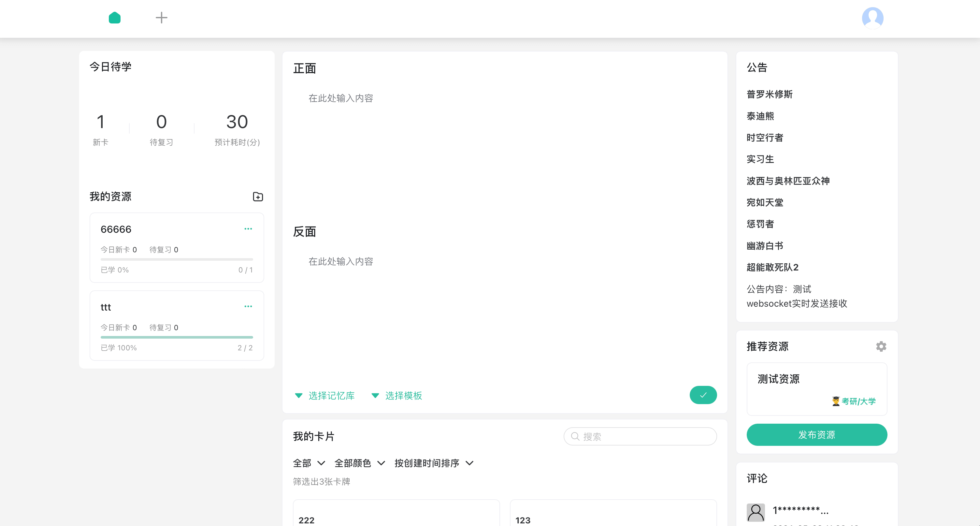Viewport: 980px width, 526px height.
Task: Open the three-dot menu for 66666
Action: coord(248,229)
